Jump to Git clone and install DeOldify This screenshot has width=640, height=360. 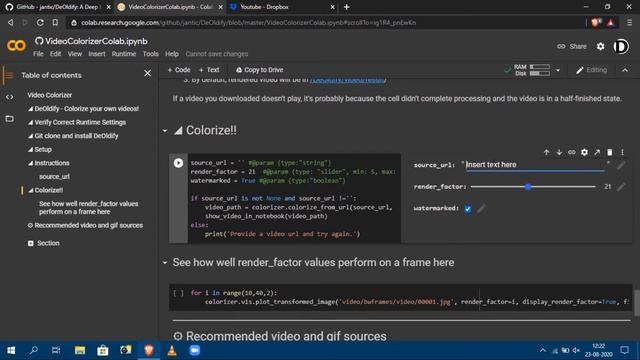click(73, 136)
